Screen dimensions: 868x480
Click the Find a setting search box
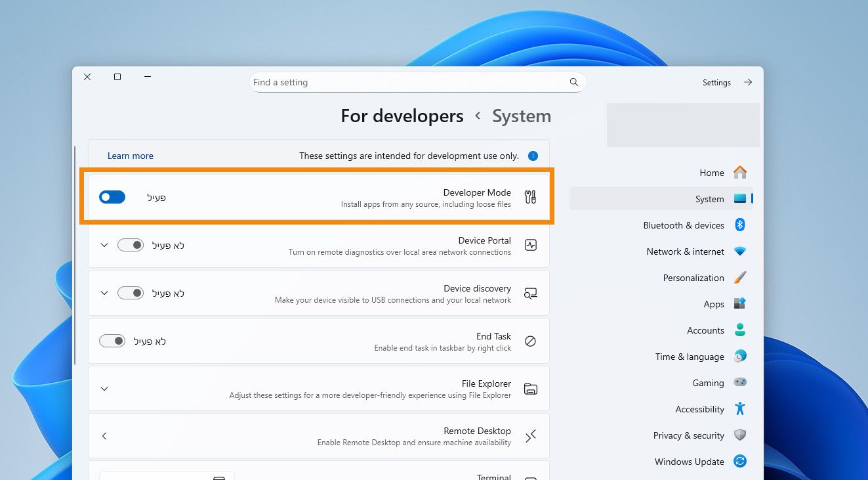pos(418,82)
